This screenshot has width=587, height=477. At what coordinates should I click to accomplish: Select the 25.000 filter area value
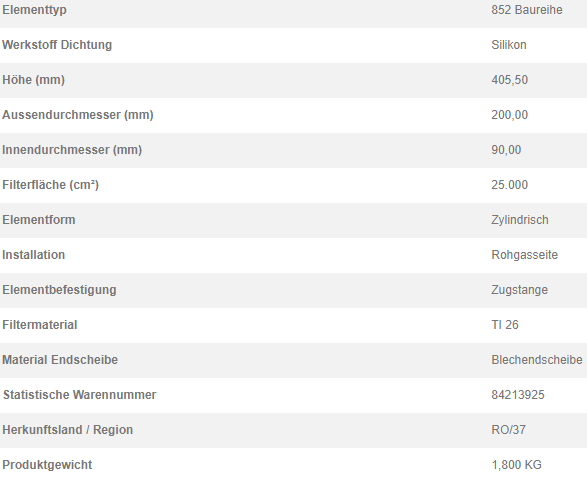tap(510, 185)
